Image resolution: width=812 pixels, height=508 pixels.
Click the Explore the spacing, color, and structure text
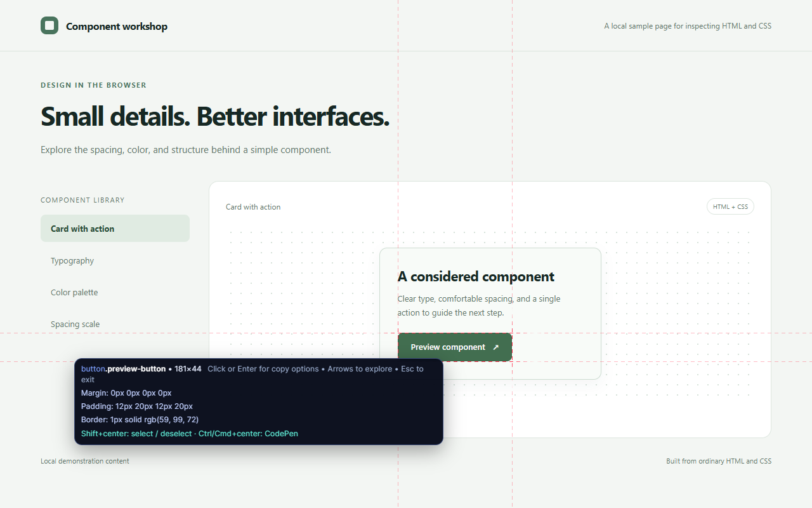pyautogui.click(x=186, y=150)
